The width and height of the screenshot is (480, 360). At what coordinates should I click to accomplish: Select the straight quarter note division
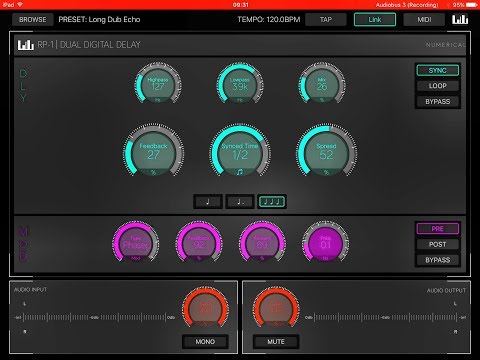[x=208, y=202]
